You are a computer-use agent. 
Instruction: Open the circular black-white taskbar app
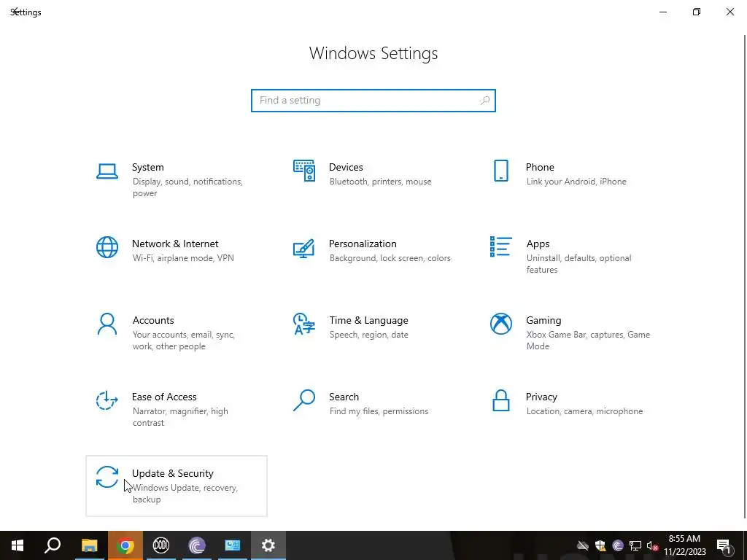click(x=161, y=545)
